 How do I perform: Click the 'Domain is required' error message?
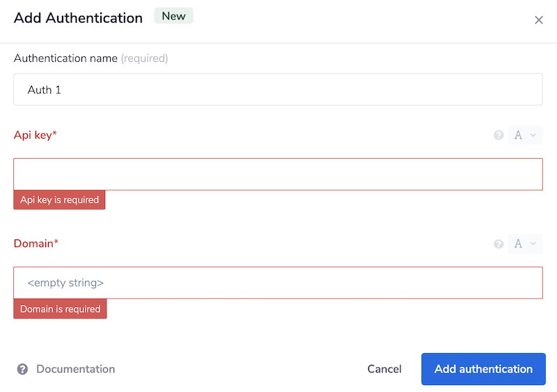(x=60, y=309)
